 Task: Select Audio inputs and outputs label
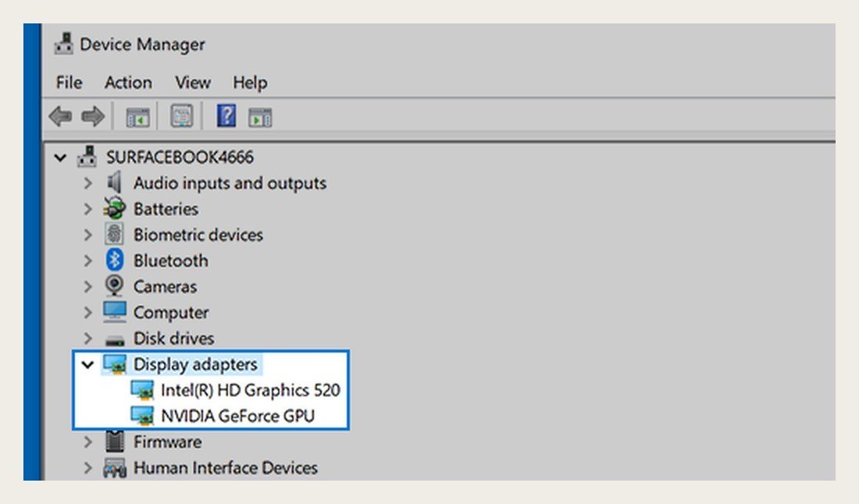point(230,183)
